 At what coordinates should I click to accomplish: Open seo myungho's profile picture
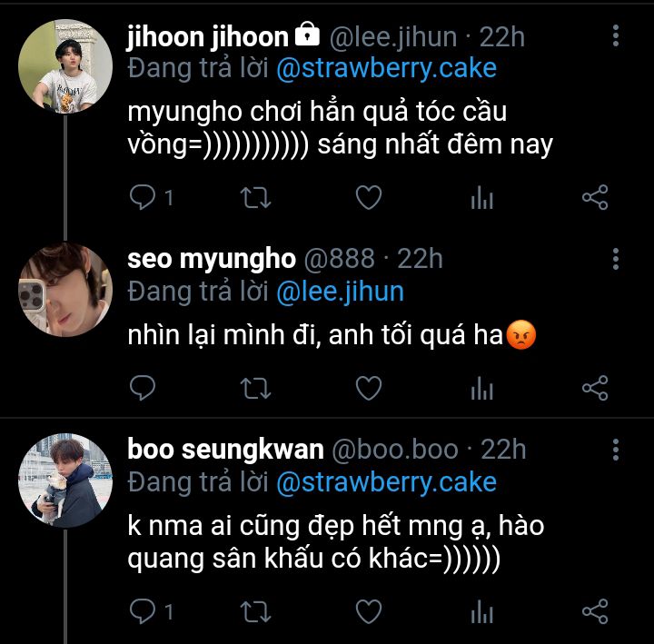tap(65, 291)
